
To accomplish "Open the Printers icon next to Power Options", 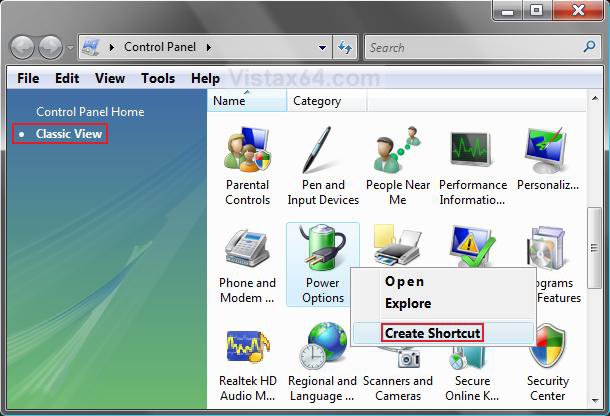I will pos(398,246).
